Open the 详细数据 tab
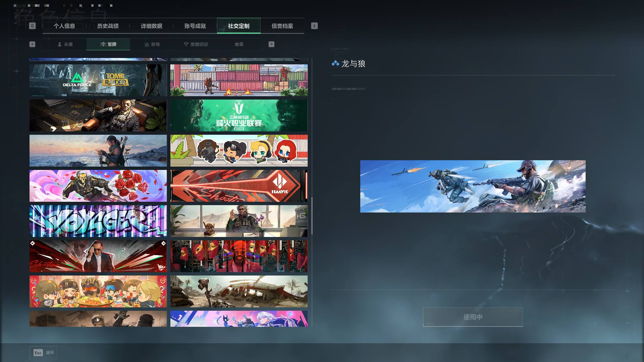Image resolution: width=644 pixels, height=362 pixels. point(152,26)
